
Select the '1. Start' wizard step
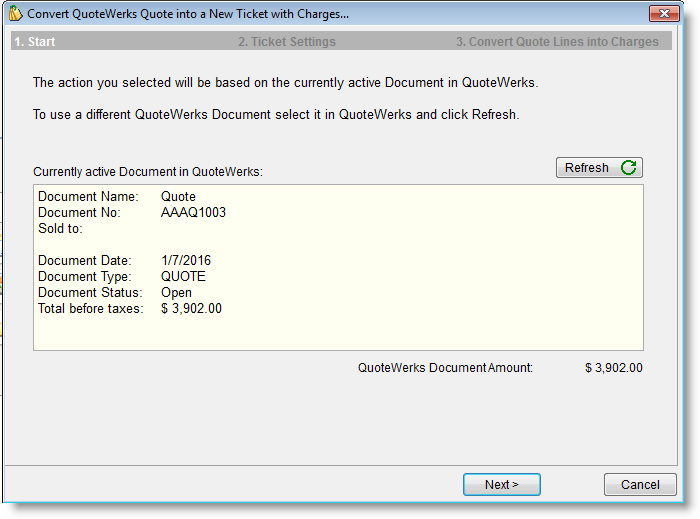[x=35, y=42]
